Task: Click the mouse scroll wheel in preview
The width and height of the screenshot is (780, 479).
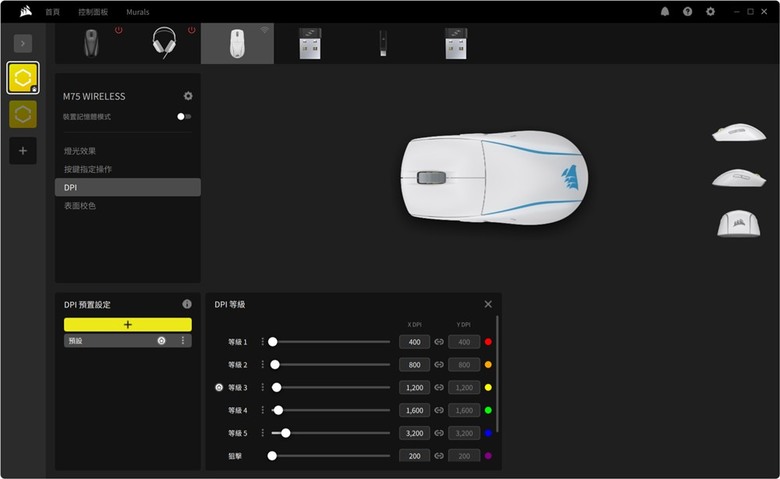Action: tap(431, 177)
